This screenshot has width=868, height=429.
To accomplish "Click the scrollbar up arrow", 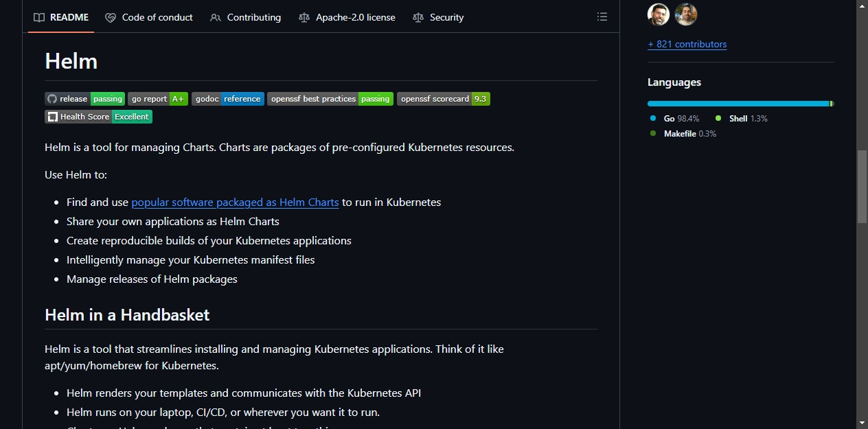I will click(x=862, y=5).
